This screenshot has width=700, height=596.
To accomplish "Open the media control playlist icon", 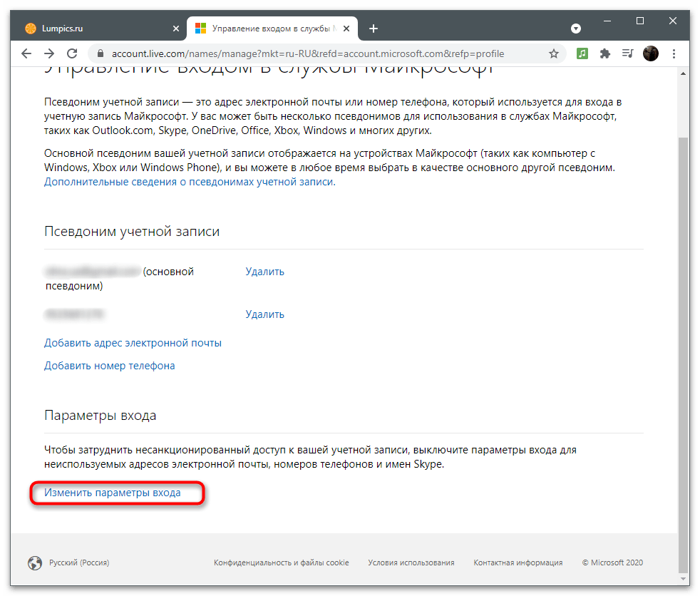I will coord(628,53).
